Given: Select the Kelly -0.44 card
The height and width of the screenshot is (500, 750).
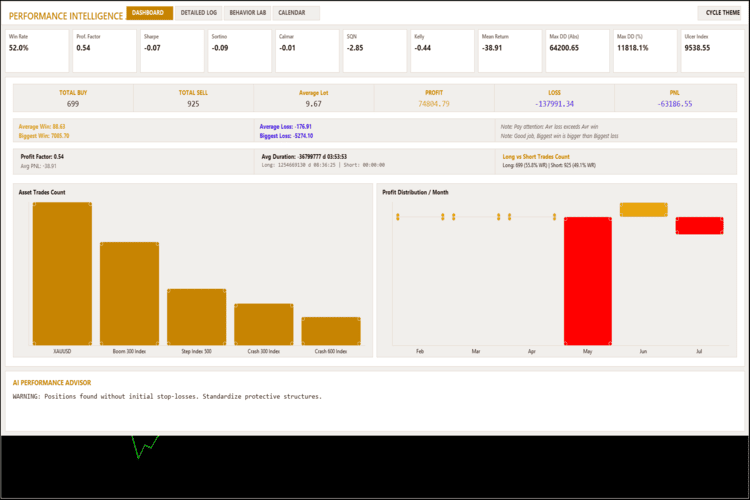Looking at the screenshot, I should click(x=442, y=51).
